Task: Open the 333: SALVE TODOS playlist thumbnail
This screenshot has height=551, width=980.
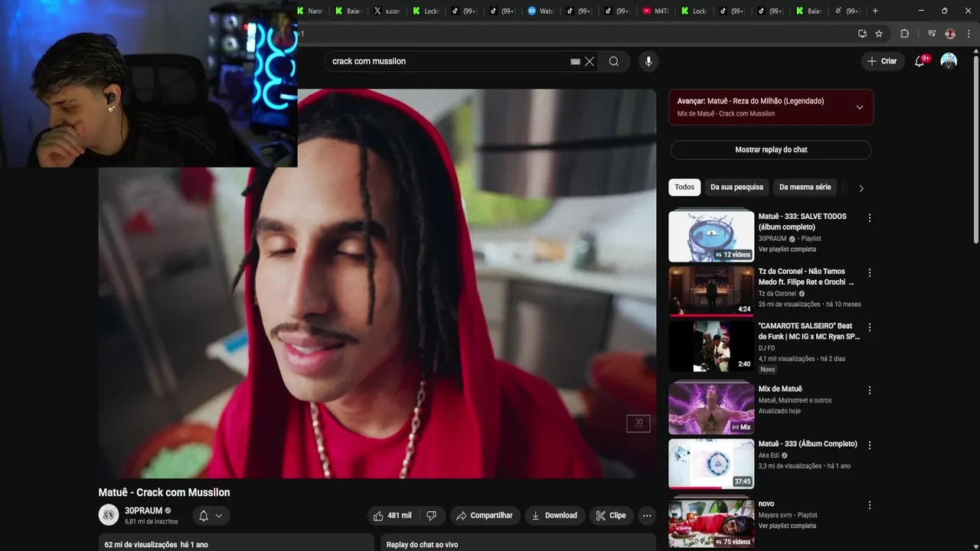Action: click(x=711, y=236)
